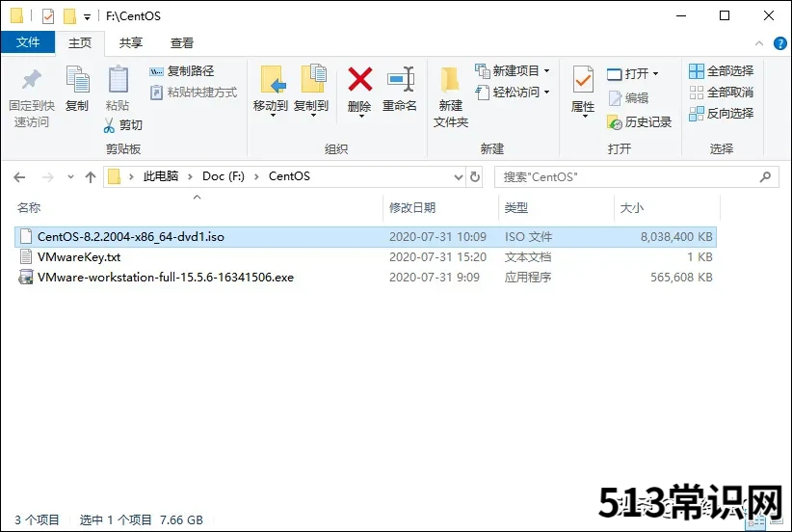Click Doc (F:) breadcrumb
Viewport: 792px width, 532px height.
pyautogui.click(x=224, y=176)
